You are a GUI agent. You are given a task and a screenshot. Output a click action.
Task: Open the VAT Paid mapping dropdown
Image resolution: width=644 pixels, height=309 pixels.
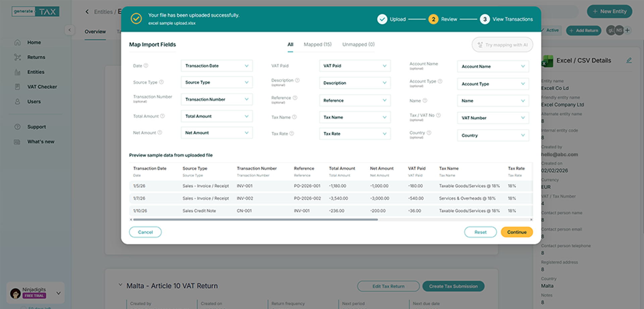355,66
